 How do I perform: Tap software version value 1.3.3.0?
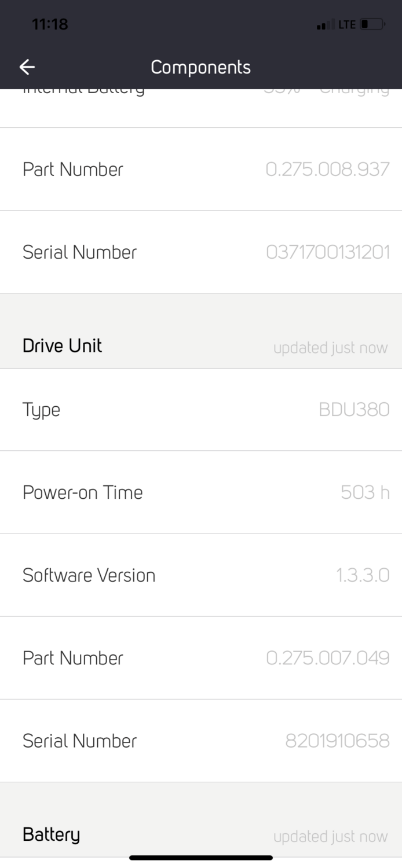pyautogui.click(x=363, y=575)
